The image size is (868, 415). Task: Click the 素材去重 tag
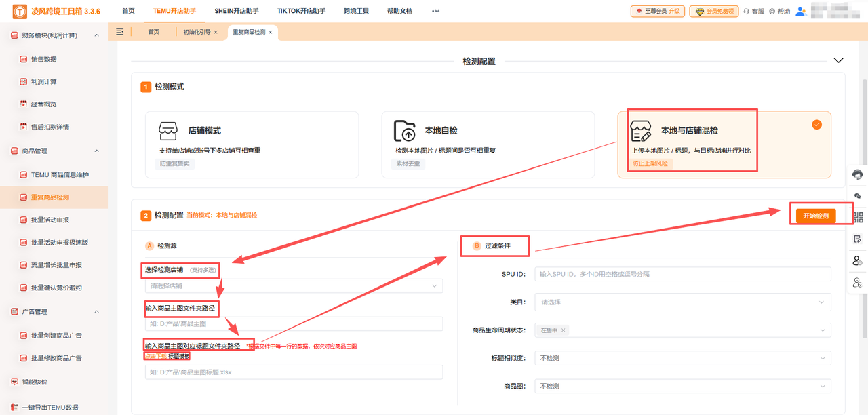point(410,163)
